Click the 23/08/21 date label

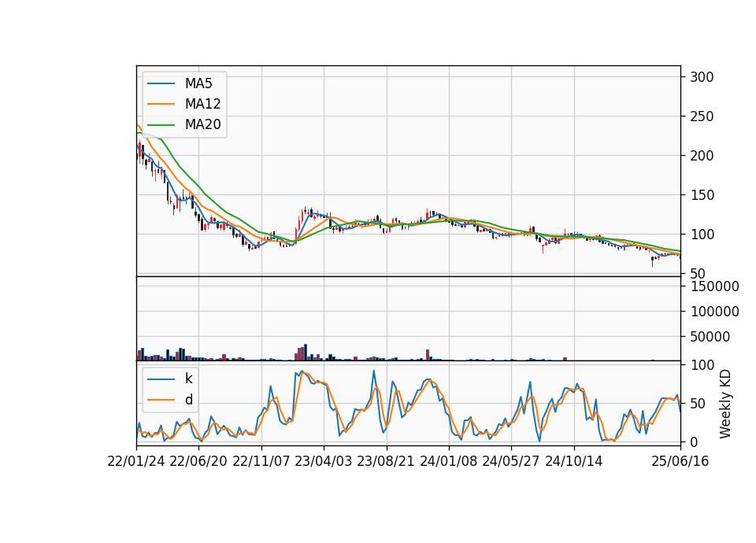386,462
